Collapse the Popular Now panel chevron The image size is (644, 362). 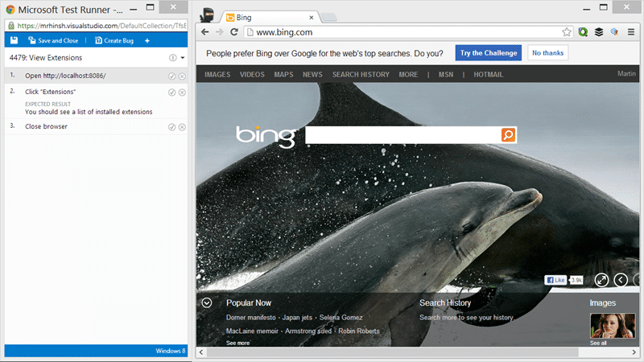207,303
